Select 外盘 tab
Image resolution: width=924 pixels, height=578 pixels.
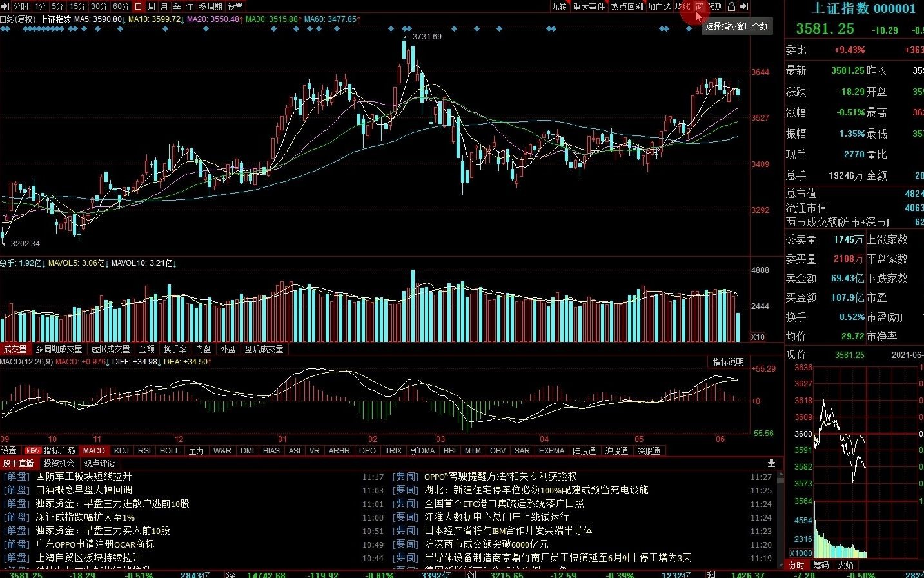point(228,349)
